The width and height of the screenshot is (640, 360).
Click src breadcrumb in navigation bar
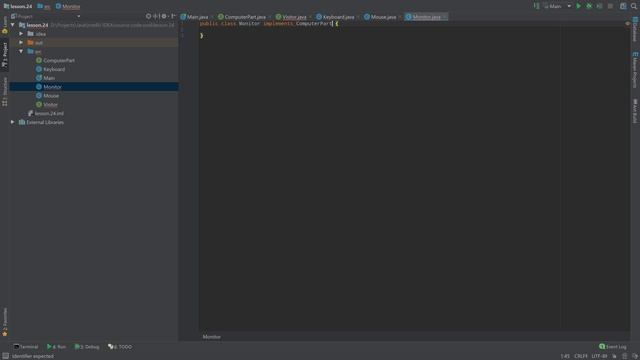[44, 6]
